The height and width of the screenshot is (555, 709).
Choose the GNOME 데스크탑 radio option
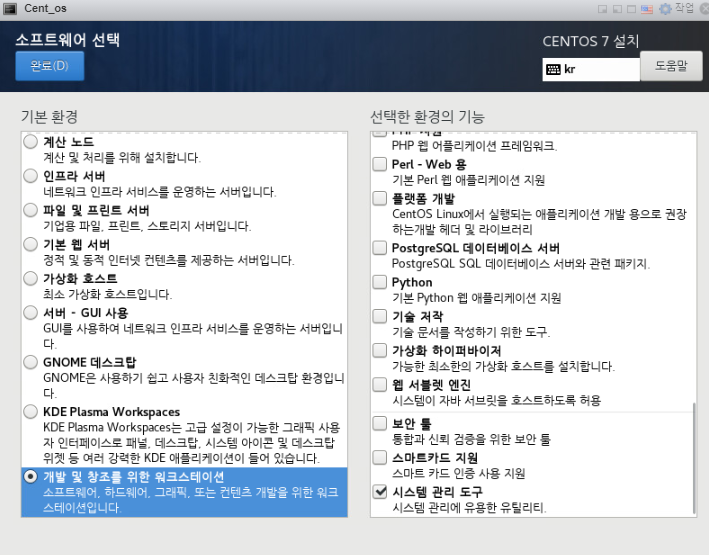(31, 362)
